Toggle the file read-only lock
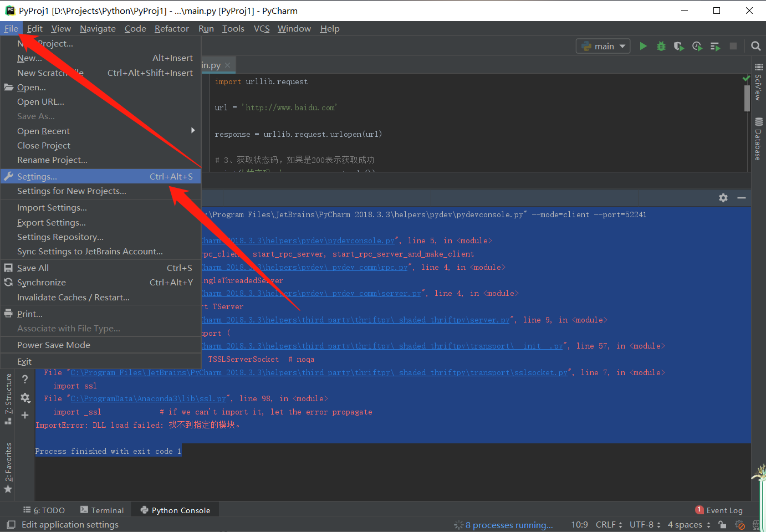 point(722,524)
